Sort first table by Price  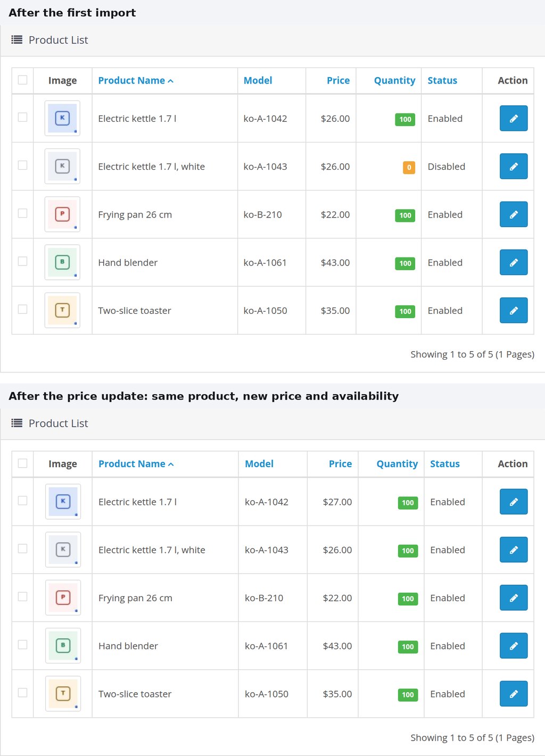pyautogui.click(x=338, y=80)
